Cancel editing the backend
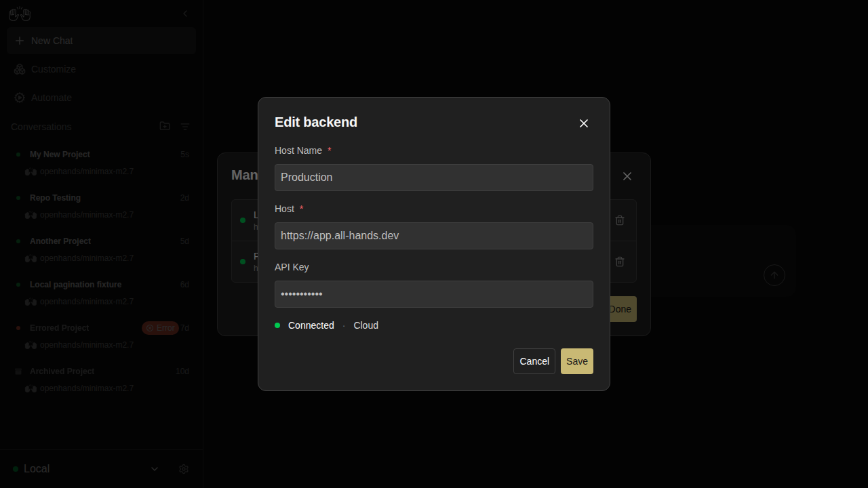 coord(534,361)
